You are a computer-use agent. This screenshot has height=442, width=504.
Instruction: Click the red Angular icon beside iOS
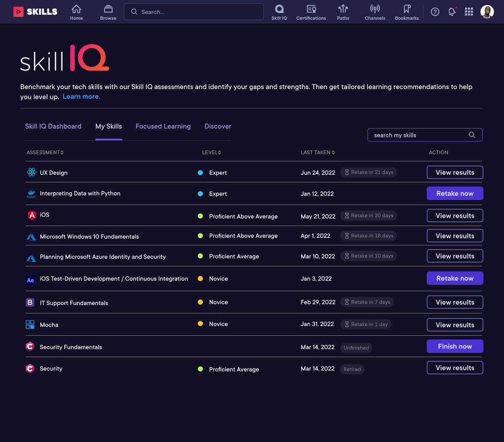pos(31,215)
